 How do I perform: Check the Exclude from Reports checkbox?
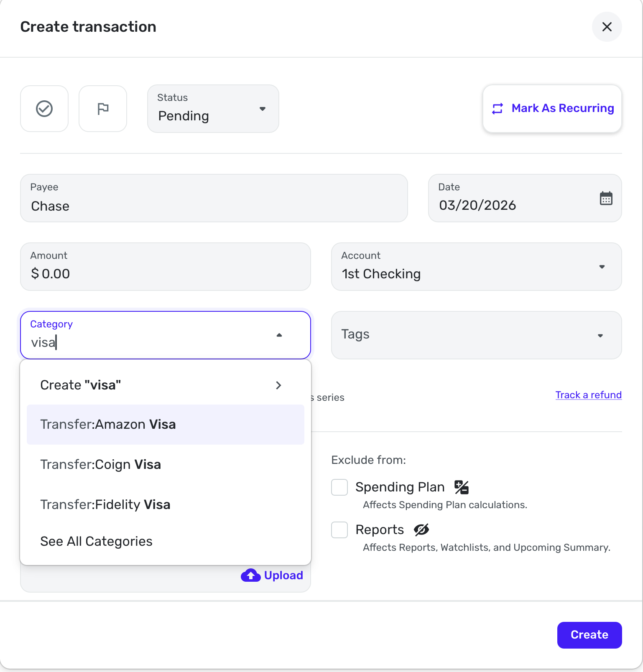[339, 530]
